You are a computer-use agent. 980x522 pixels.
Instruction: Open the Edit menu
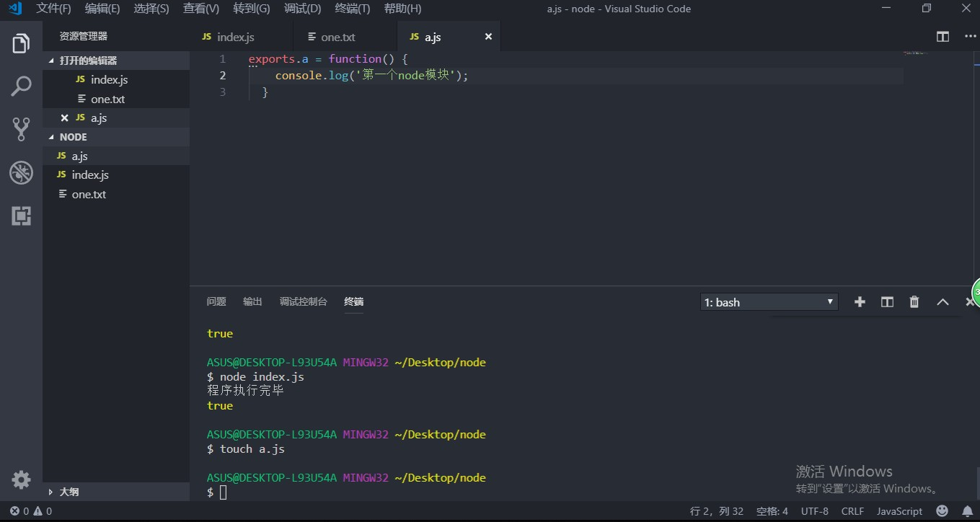[102, 9]
